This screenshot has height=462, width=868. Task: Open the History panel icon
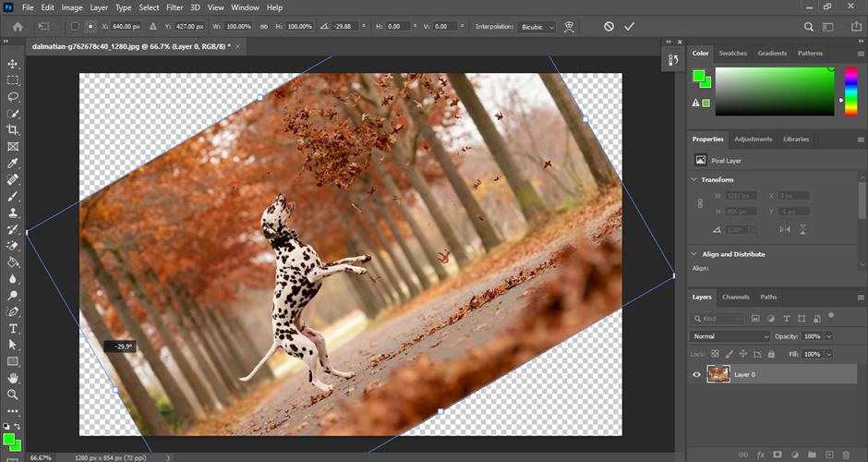[673, 60]
